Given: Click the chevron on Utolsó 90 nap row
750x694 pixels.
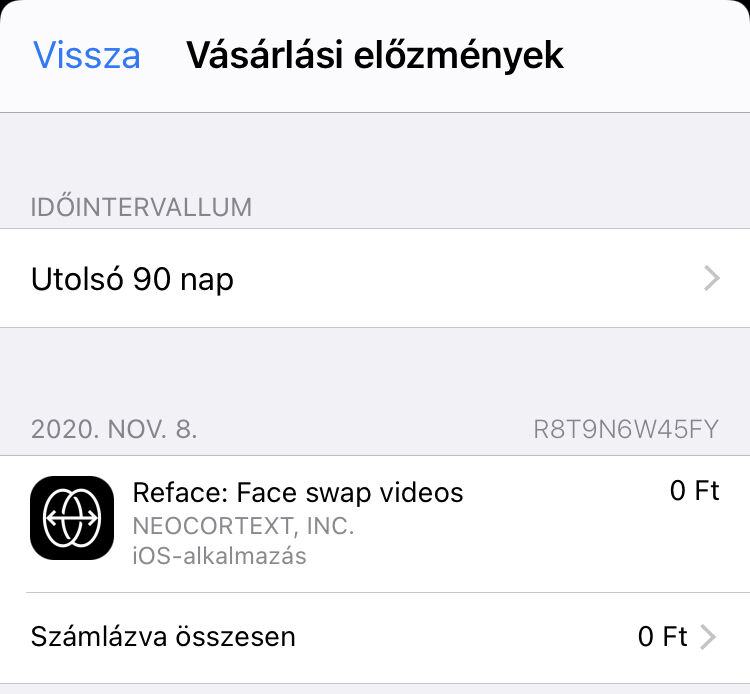Looking at the screenshot, I should 711,278.
